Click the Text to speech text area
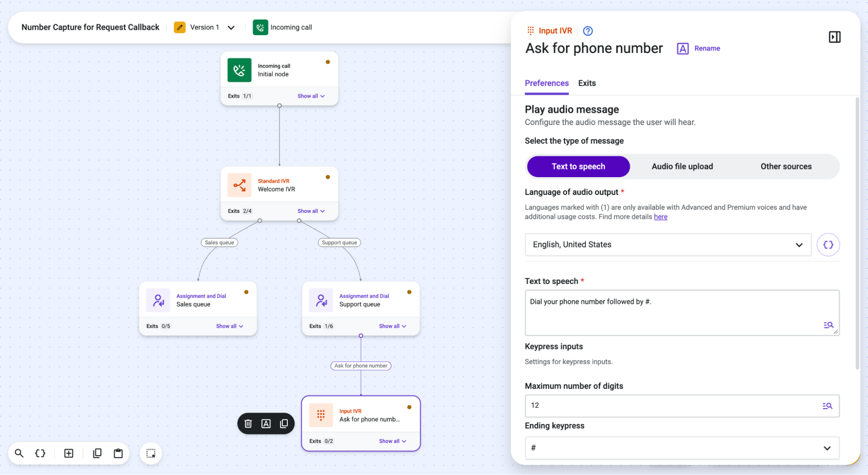The image size is (868, 475). tap(682, 313)
